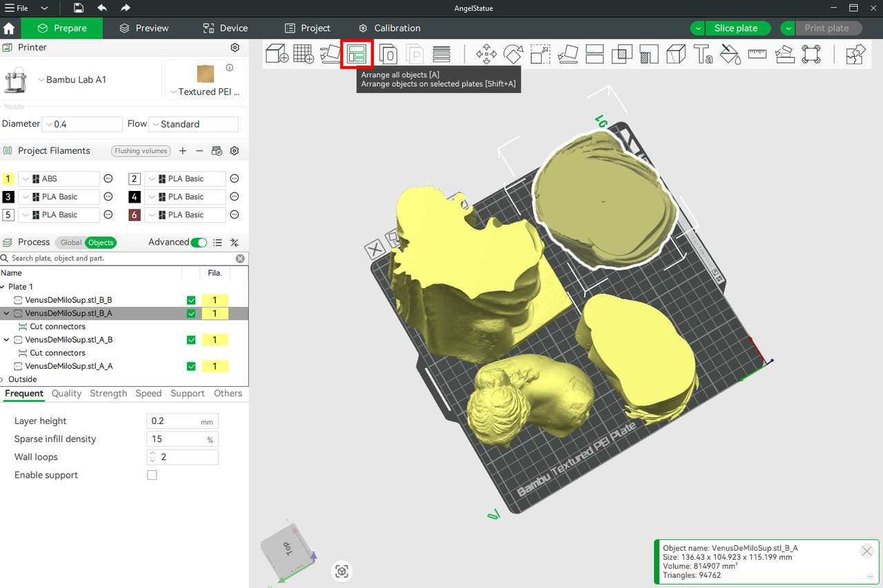Viewport: 883px width, 588px height.
Task: Open Assembly view puzzle icon
Action: (x=855, y=54)
